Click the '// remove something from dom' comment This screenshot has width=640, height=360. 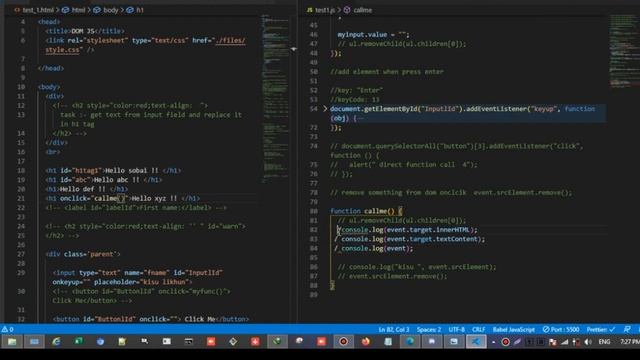point(451,193)
